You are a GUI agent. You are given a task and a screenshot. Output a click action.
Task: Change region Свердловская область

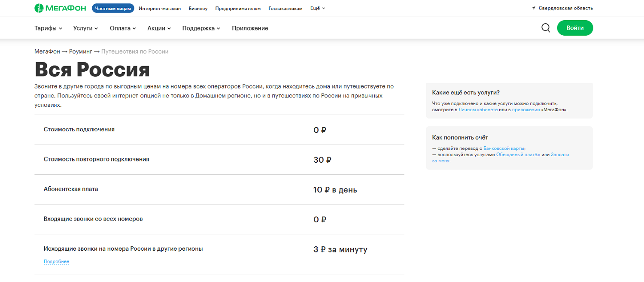pyautogui.click(x=565, y=8)
